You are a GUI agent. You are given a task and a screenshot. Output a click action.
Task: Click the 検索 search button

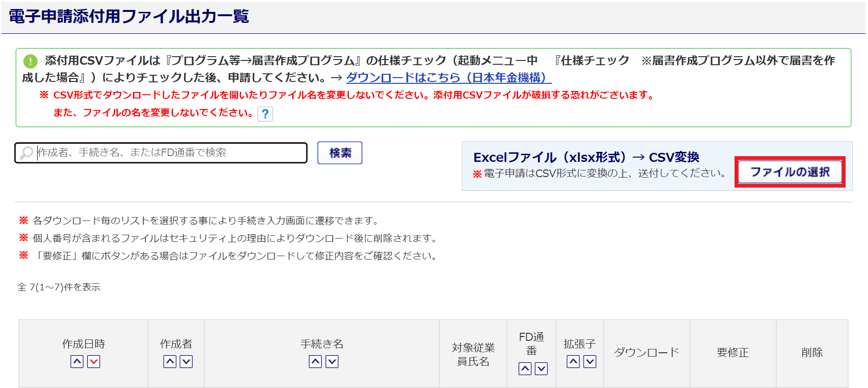(340, 153)
